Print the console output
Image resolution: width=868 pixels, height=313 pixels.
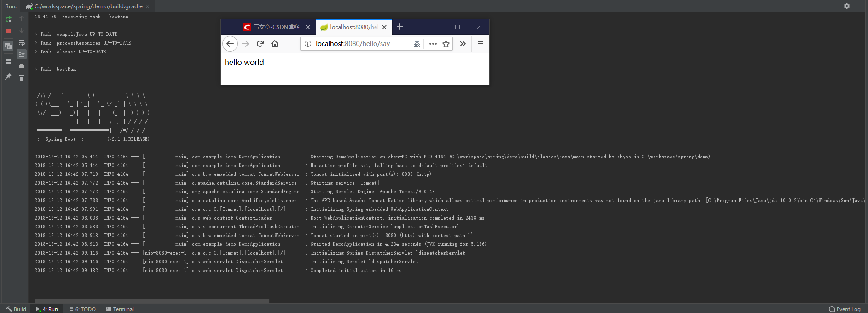(22, 66)
